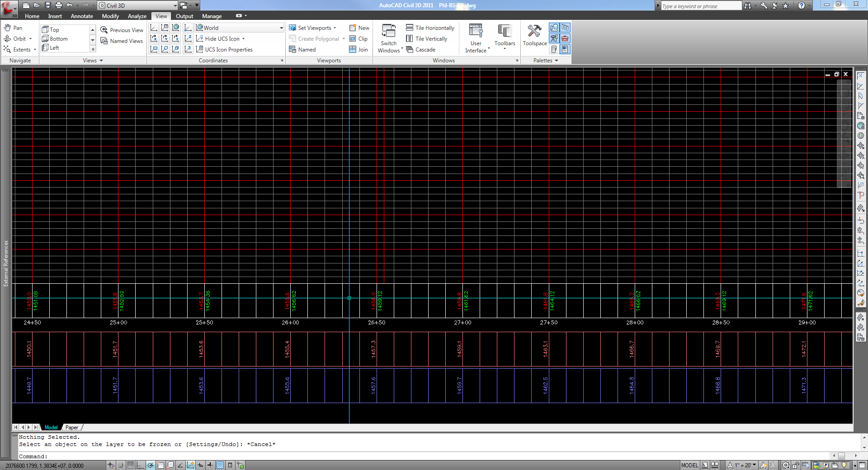The height and width of the screenshot is (470, 868).
Task: Rotate UCS about Y axis
Action: tap(165, 39)
